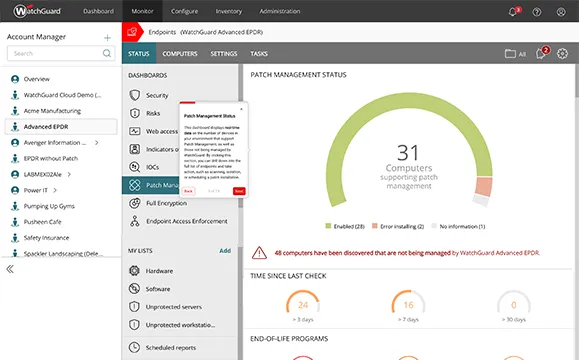579x360 pixels.
Task: Open the Monitor menu
Action: coord(142,11)
